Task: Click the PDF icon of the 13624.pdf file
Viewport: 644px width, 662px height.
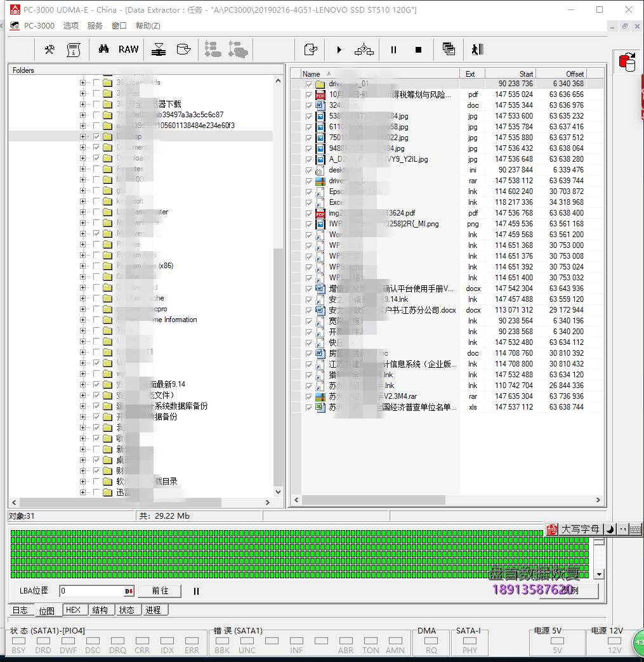Action: pos(320,213)
